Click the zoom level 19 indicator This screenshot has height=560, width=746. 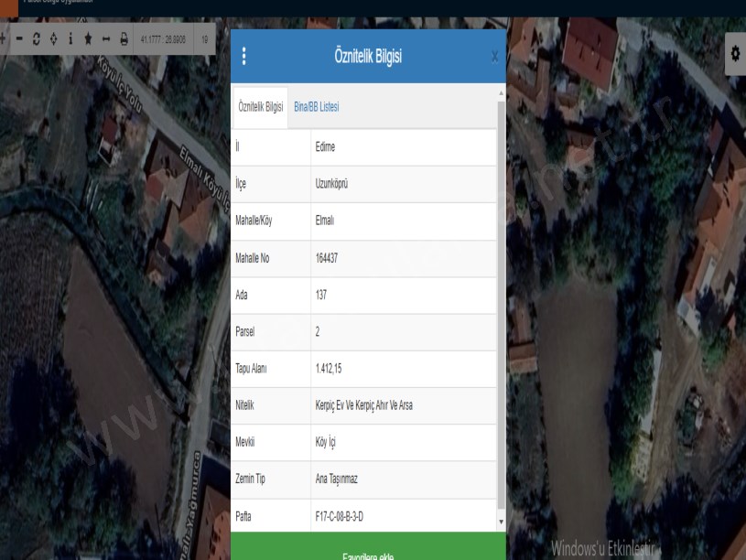(204, 40)
